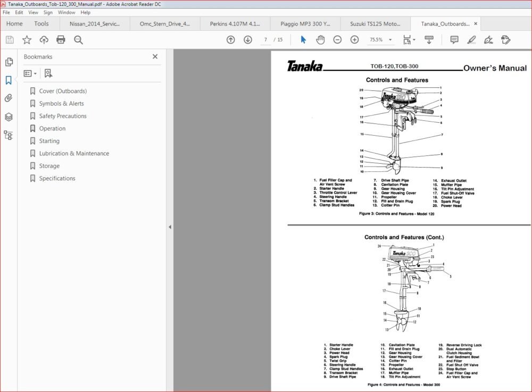Switch to Piaggio MP3 300 tab
Screen dimensions: 532x392
305,24
